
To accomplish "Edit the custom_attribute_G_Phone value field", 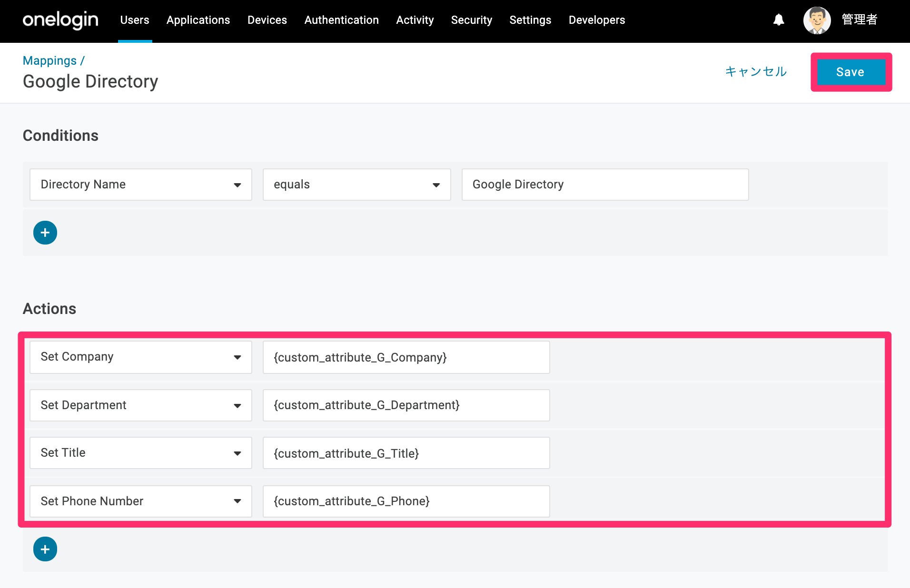I will click(406, 501).
